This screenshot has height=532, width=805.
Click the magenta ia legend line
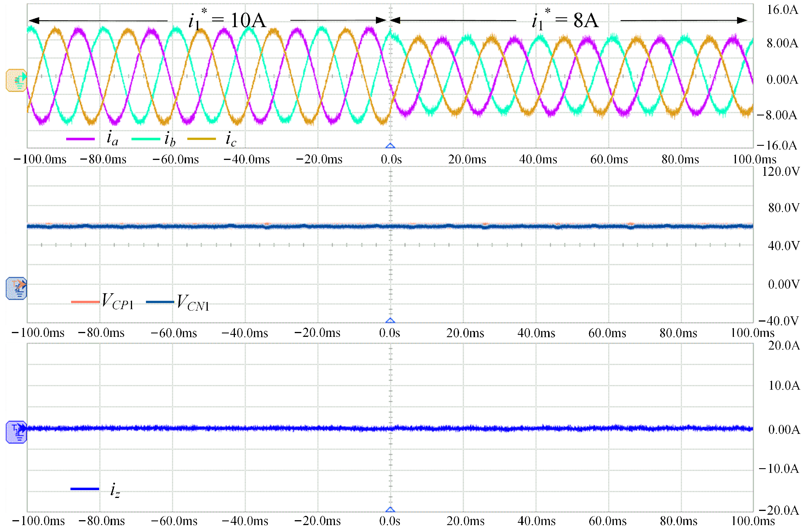pos(80,139)
